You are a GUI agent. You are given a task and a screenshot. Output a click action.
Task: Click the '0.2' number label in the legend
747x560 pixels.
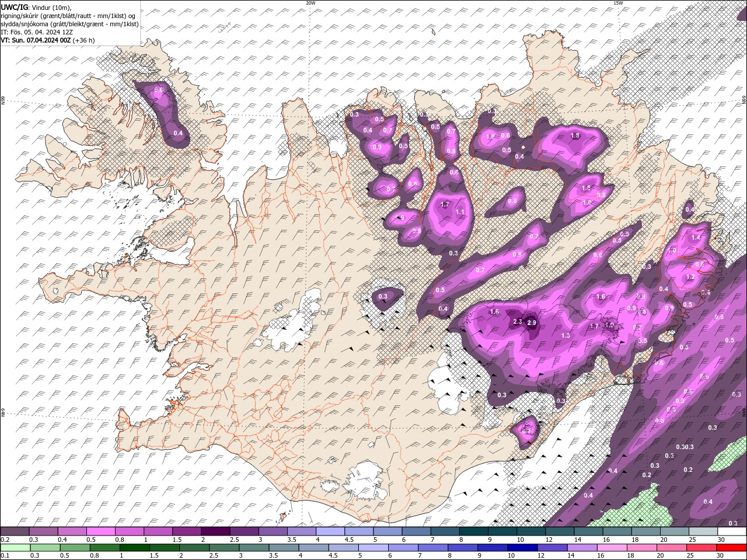click(x=5, y=540)
